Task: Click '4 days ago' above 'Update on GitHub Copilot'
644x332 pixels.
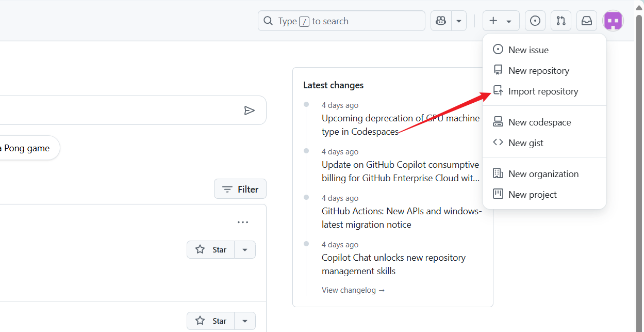Action: (x=340, y=152)
